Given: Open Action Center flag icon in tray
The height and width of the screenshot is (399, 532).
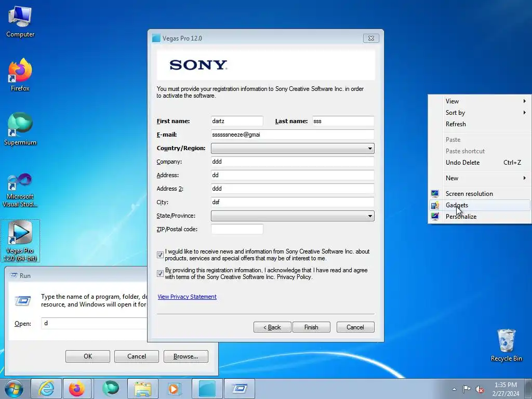Looking at the screenshot, I should [x=467, y=389].
